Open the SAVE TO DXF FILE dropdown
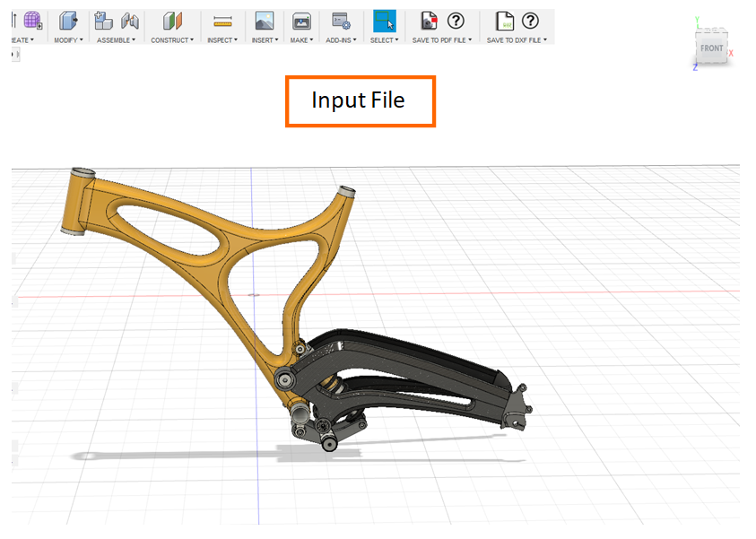 click(517, 40)
